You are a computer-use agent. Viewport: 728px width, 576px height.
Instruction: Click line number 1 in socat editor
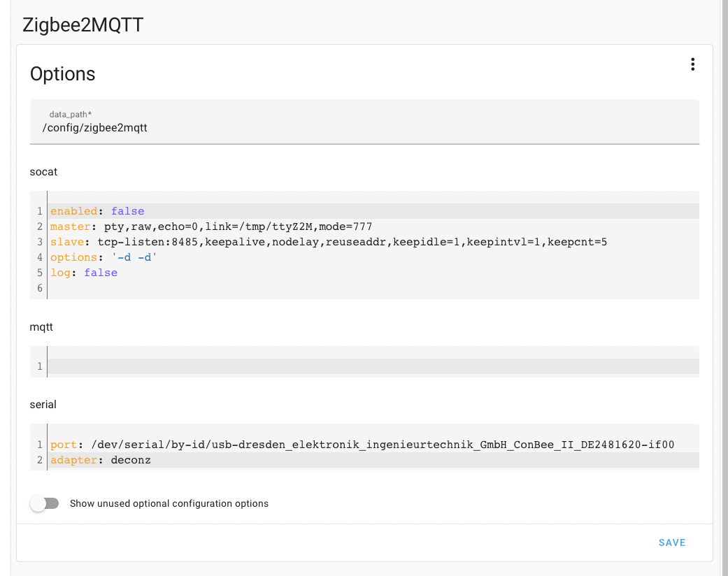[40, 210]
